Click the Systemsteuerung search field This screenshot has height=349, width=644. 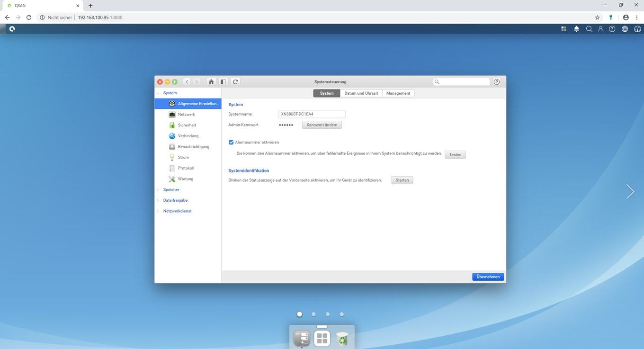tap(461, 82)
